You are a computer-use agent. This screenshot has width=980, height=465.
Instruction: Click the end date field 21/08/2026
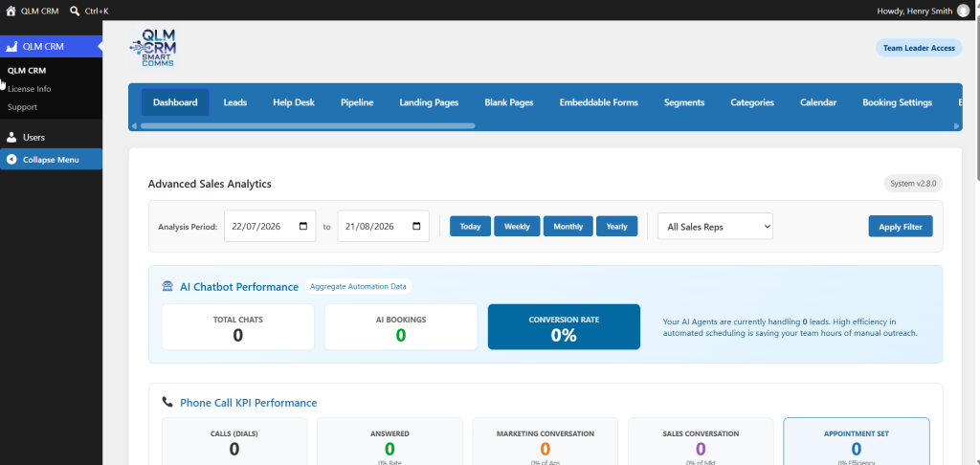click(x=383, y=226)
